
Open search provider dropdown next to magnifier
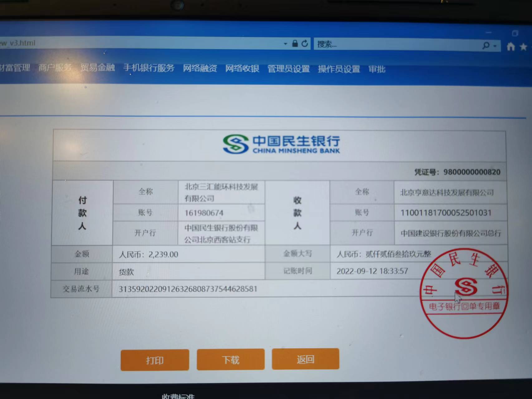coord(495,46)
